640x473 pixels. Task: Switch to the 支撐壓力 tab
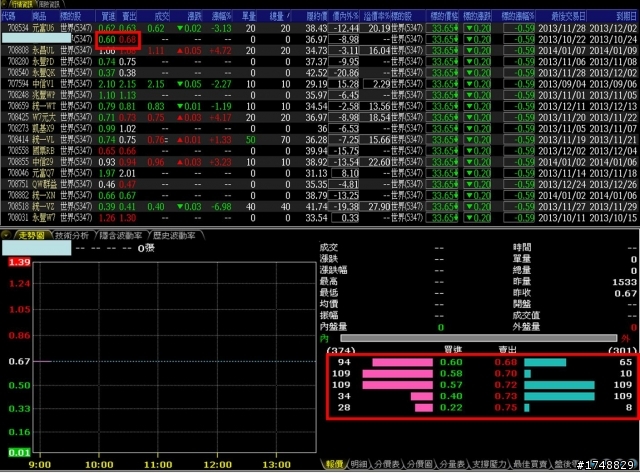tap(489, 464)
